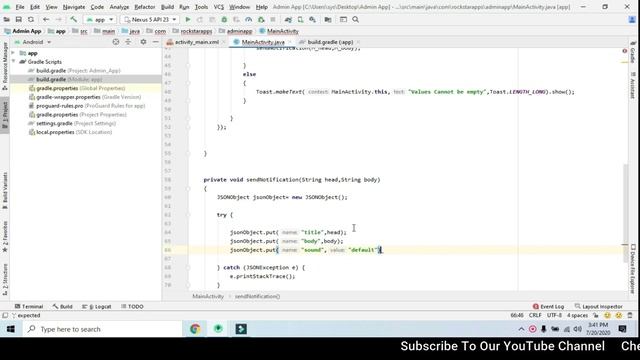Expand the app module tree node
This screenshot has height=360, width=640.
(13, 53)
